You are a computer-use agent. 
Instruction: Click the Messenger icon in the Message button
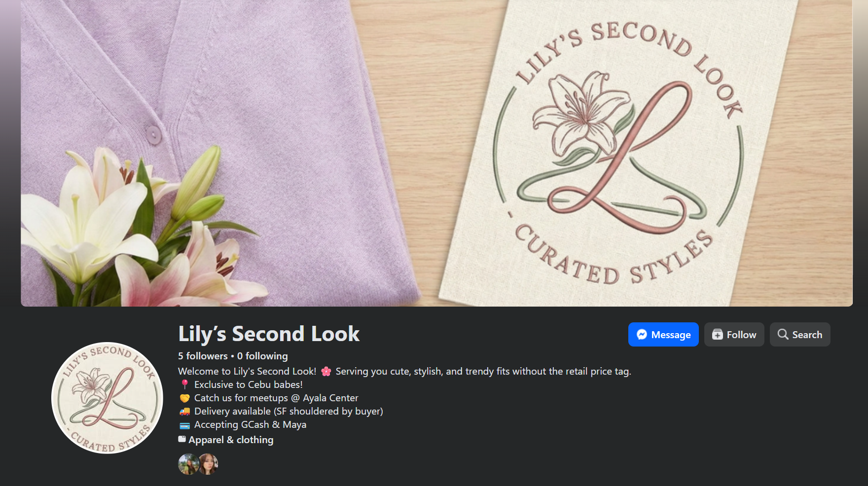[x=642, y=335]
